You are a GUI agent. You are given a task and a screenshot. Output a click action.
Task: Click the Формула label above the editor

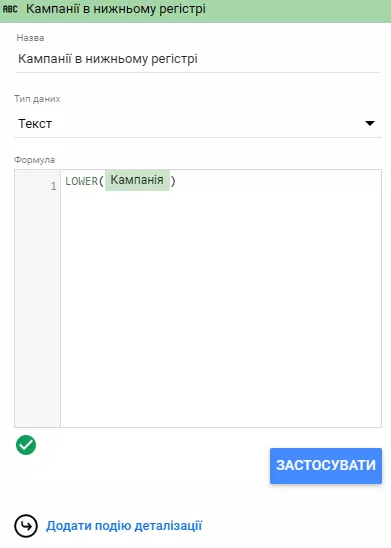pyautogui.click(x=34, y=160)
